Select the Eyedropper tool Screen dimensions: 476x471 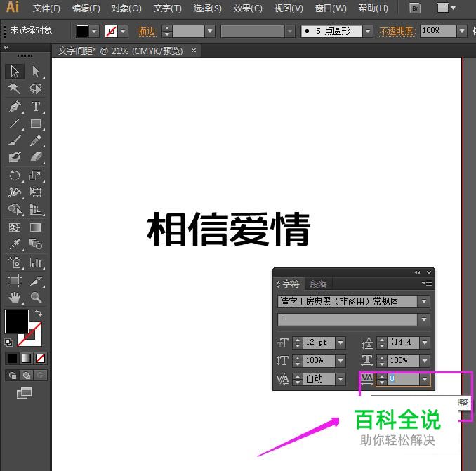point(15,244)
